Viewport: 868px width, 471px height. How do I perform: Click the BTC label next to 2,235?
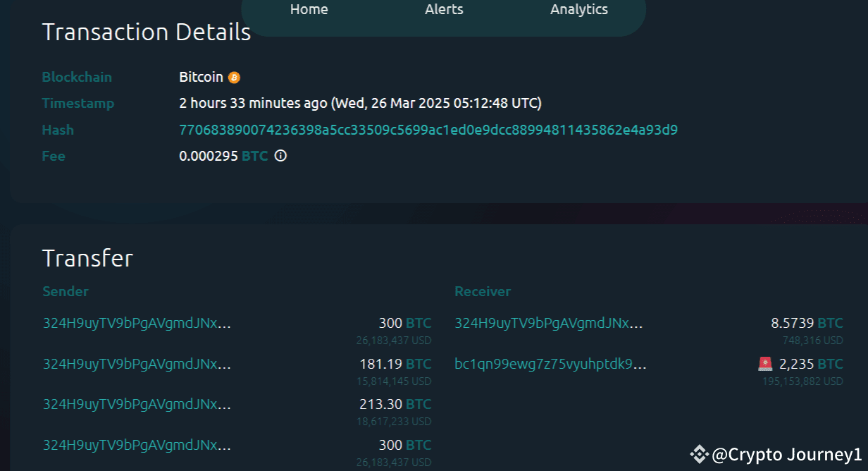pyautogui.click(x=830, y=364)
